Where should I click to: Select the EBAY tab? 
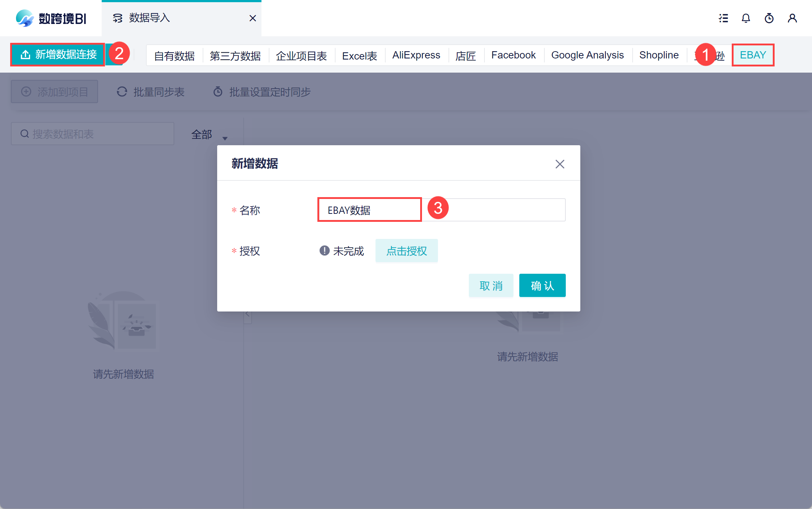click(x=753, y=55)
